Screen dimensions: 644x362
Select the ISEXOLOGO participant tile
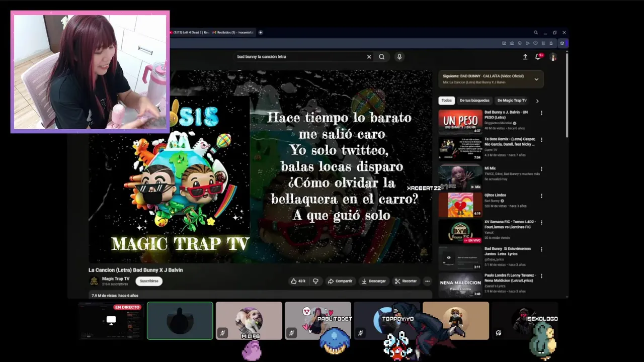point(525,321)
